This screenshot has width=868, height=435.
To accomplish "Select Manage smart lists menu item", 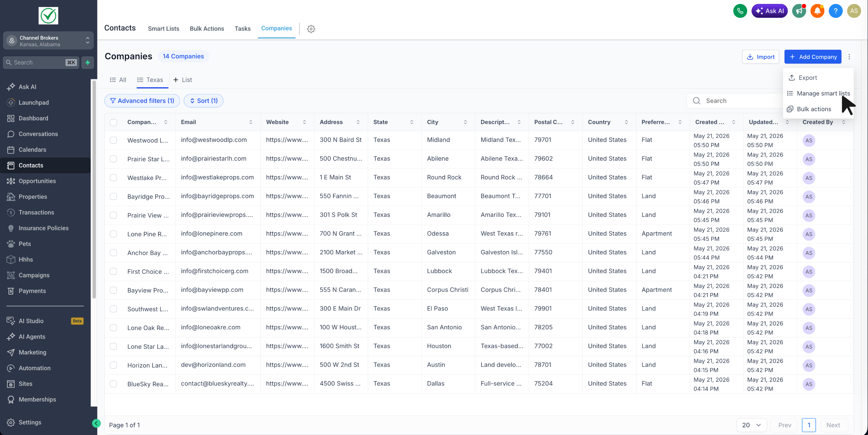I will (x=818, y=94).
